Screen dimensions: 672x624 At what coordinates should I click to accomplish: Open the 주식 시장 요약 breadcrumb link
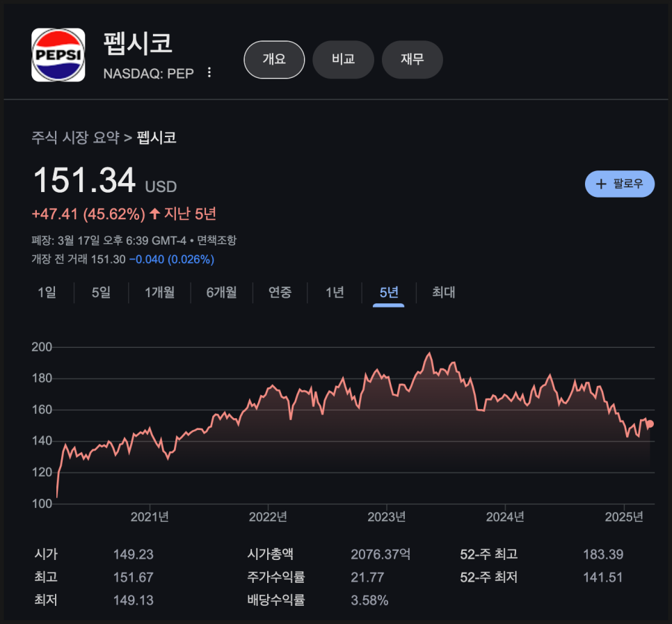(75, 138)
